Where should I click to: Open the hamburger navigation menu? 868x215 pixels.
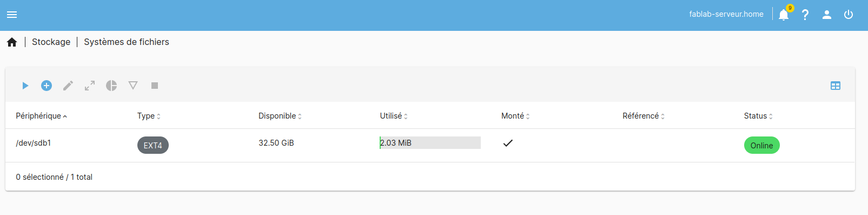click(12, 15)
